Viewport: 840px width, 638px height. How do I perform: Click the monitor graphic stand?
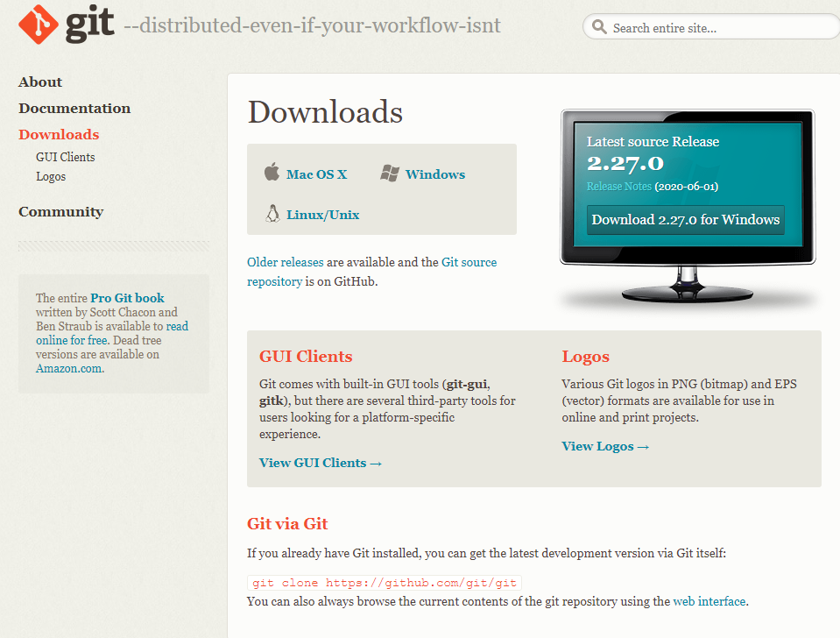[x=688, y=284]
